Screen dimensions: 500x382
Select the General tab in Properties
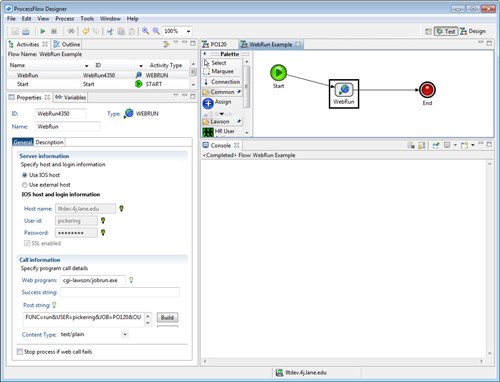pyautogui.click(x=23, y=142)
